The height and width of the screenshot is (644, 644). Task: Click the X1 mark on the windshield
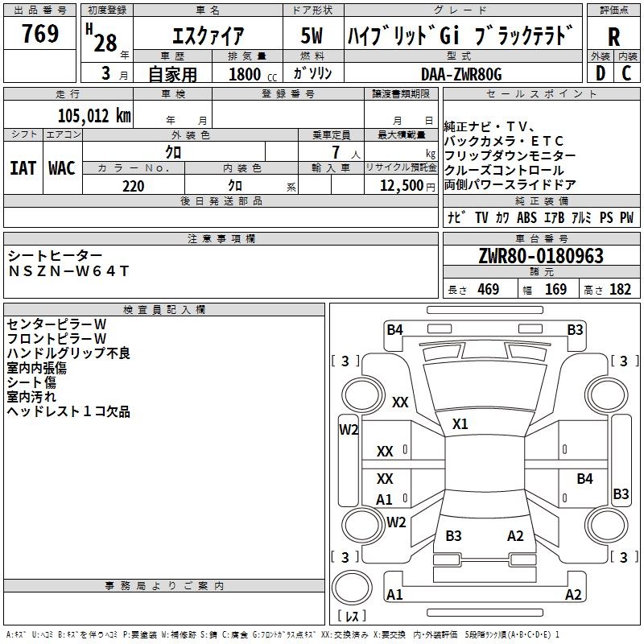click(460, 424)
